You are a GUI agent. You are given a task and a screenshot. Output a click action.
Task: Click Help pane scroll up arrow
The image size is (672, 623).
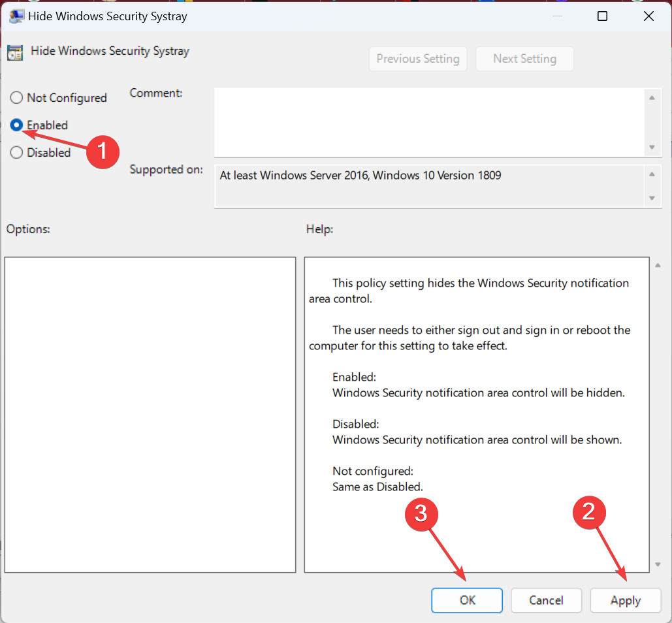[x=658, y=265]
